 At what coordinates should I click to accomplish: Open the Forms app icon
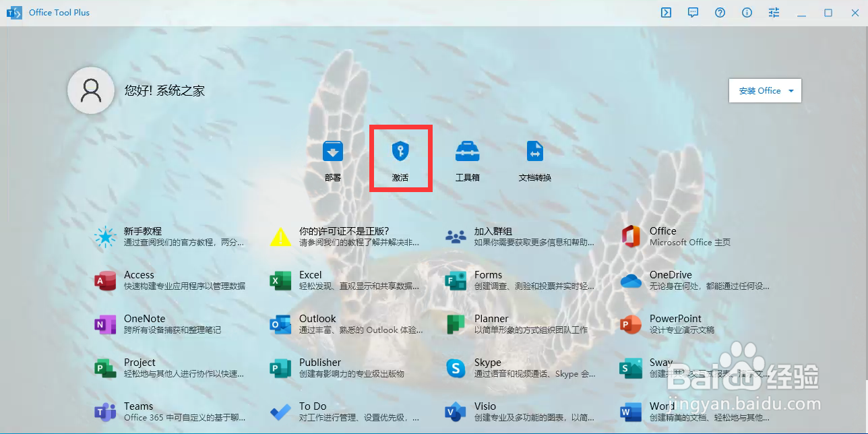(456, 280)
